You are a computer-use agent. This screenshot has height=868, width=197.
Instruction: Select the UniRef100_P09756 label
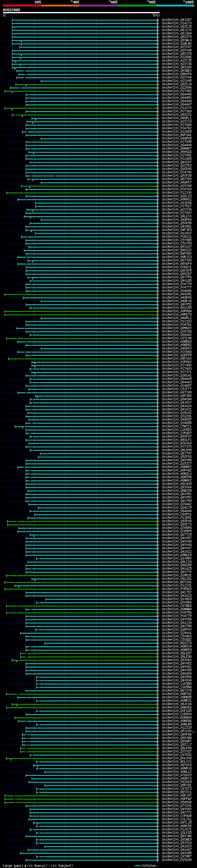point(177,612)
